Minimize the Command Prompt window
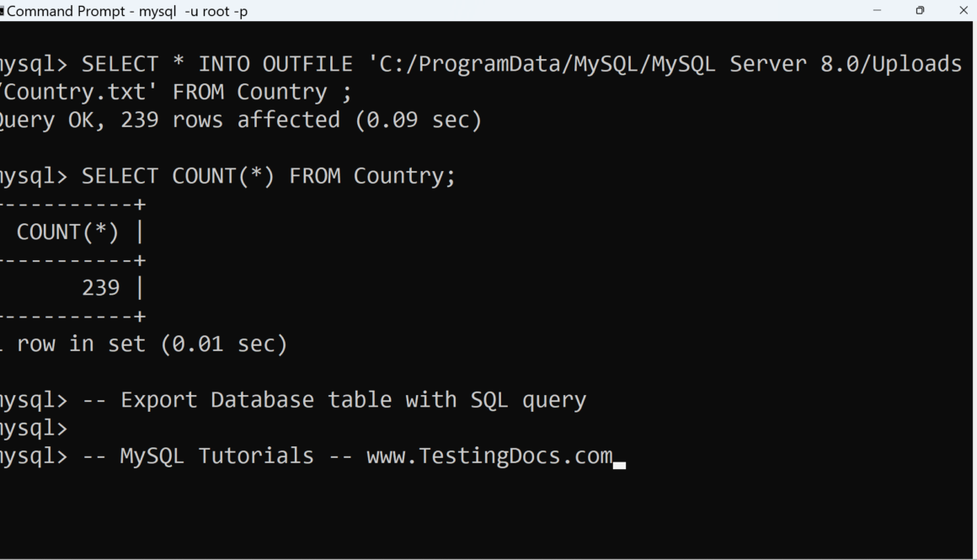Image resolution: width=977 pixels, height=560 pixels. coord(877,11)
